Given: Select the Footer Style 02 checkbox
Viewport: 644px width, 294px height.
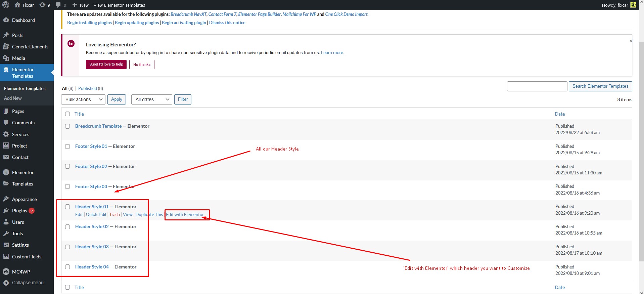Looking at the screenshot, I should pyautogui.click(x=67, y=166).
